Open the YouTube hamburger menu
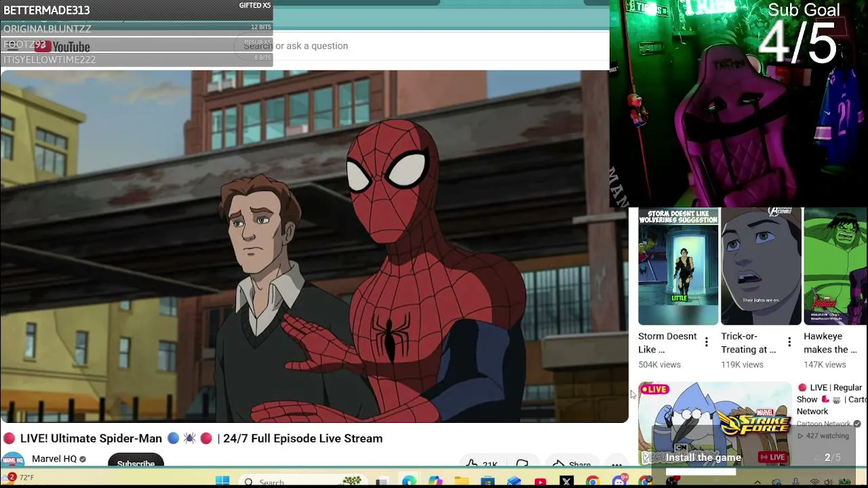The height and width of the screenshot is (488, 868). [12, 45]
